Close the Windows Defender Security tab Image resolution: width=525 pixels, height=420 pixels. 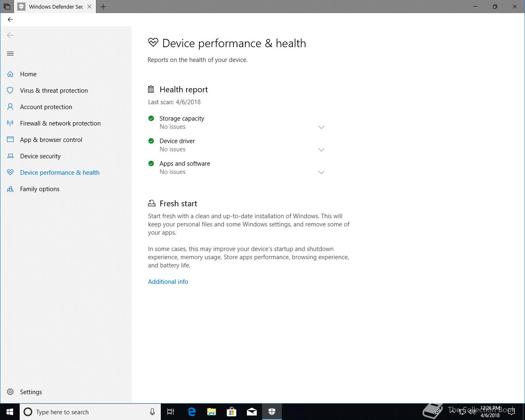pos(89,7)
